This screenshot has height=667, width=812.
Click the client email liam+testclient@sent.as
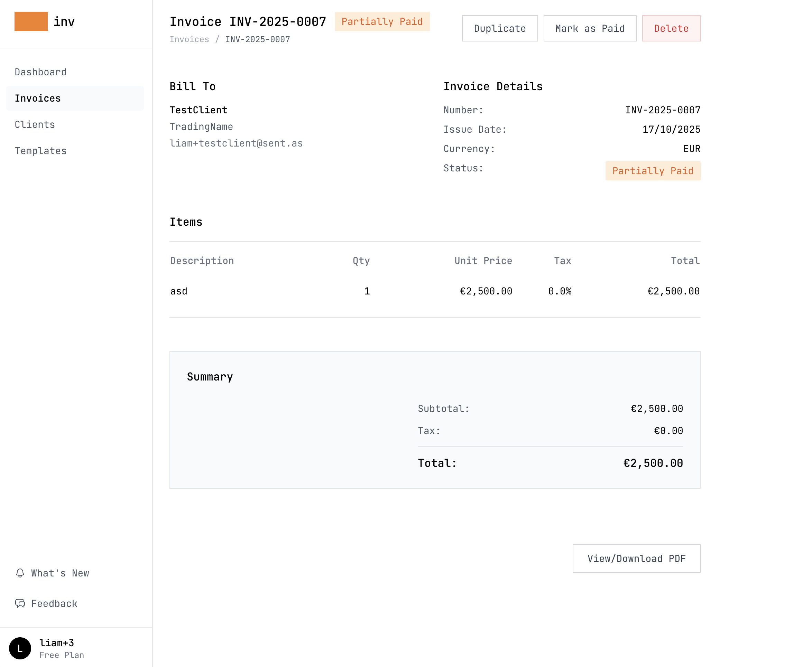pyautogui.click(x=236, y=143)
